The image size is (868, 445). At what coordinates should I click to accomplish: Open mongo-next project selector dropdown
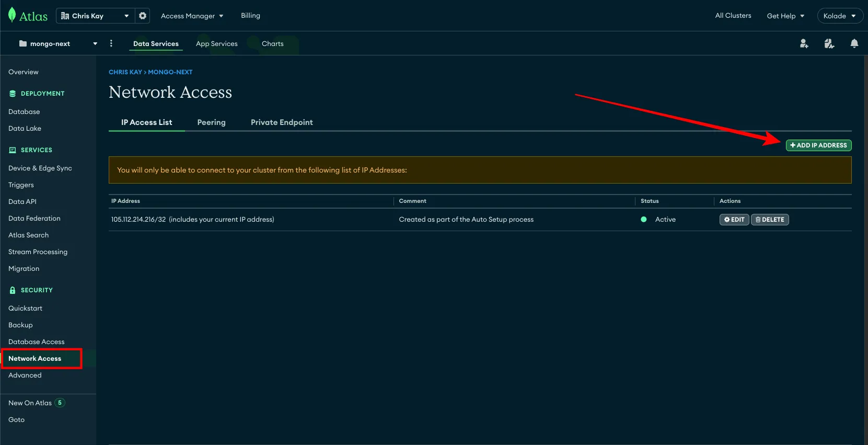58,43
